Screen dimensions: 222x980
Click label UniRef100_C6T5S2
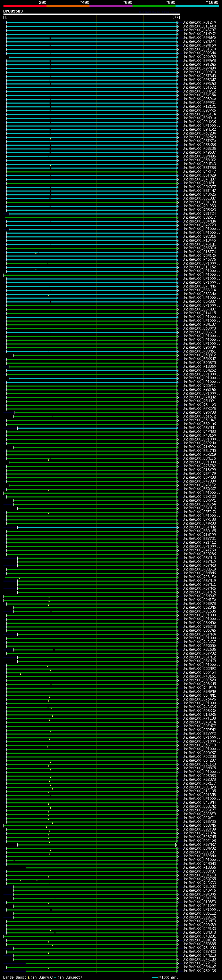[x=199, y=88]
